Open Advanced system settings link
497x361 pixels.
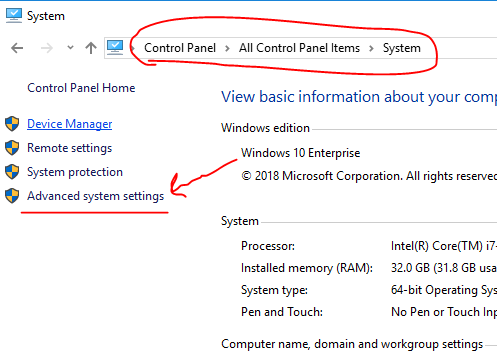(96, 196)
